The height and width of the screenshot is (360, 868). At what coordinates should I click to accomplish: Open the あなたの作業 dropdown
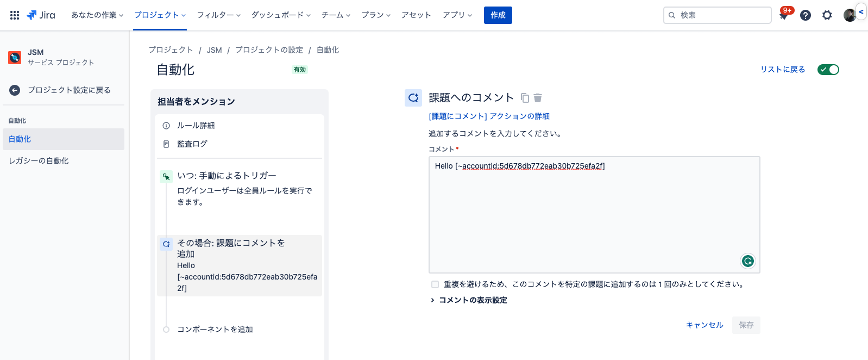pos(97,15)
